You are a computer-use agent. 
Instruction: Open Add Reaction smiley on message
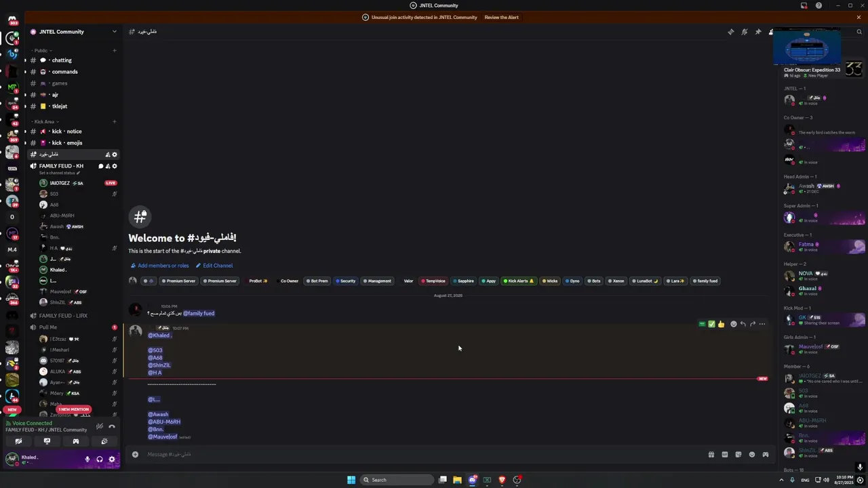tap(733, 324)
